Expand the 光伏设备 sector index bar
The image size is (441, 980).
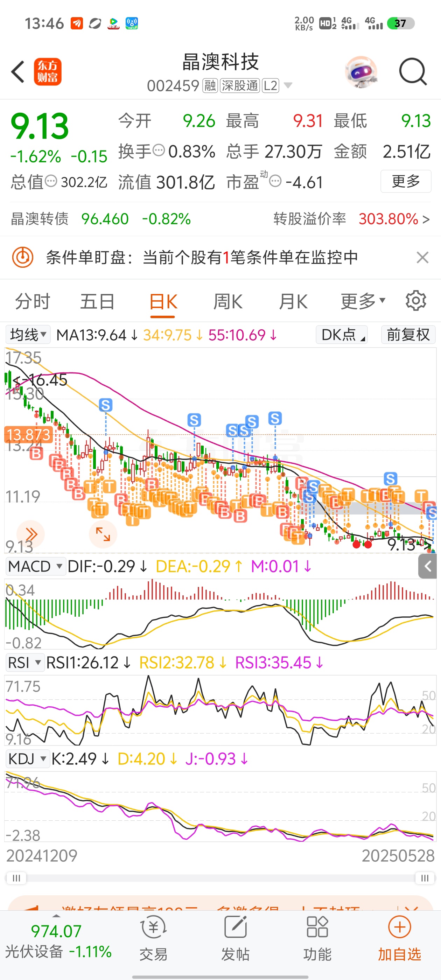coord(58,942)
